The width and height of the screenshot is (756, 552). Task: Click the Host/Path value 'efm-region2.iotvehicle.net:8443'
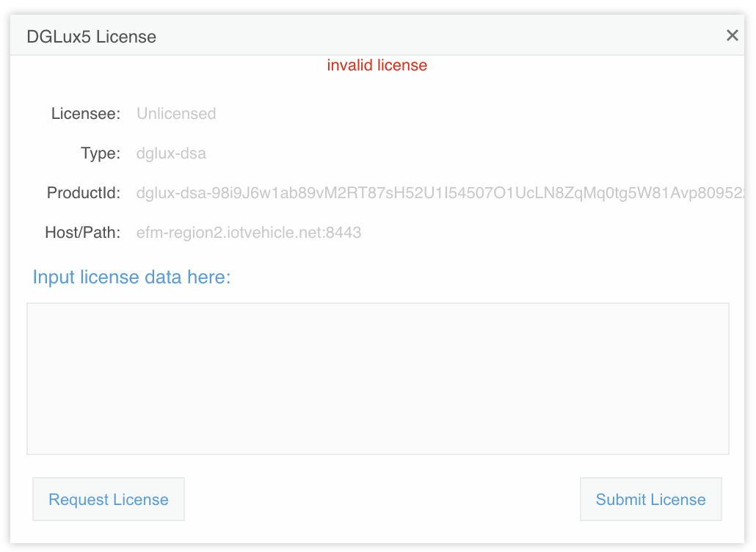click(x=249, y=233)
